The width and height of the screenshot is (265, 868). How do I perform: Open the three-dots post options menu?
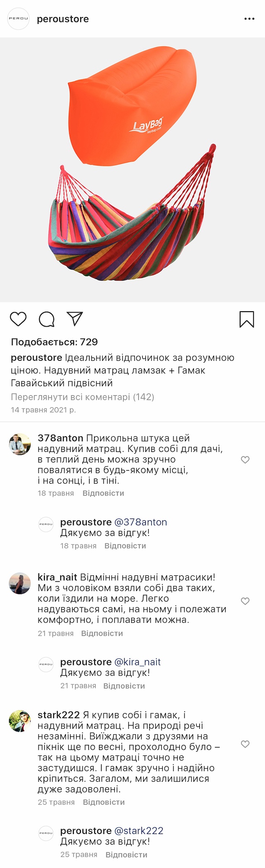pos(249,19)
